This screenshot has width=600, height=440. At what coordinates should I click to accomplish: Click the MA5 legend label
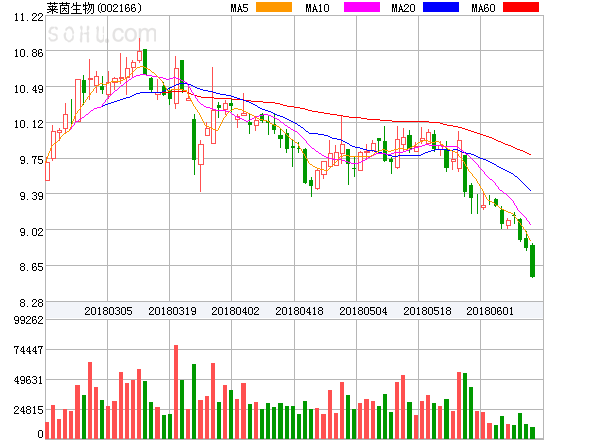[x=240, y=8]
